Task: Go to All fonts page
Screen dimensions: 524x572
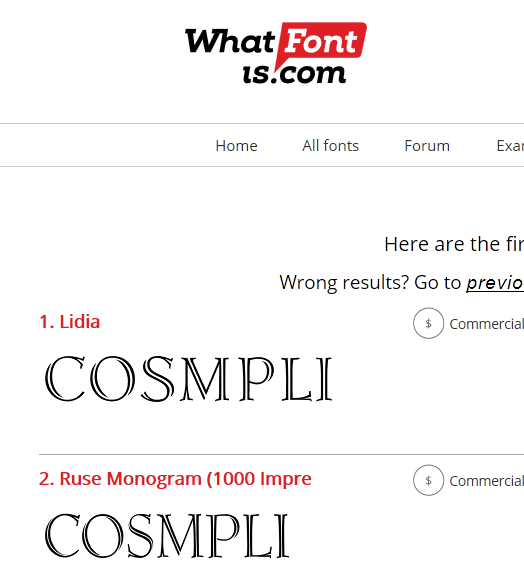Action: point(331,146)
